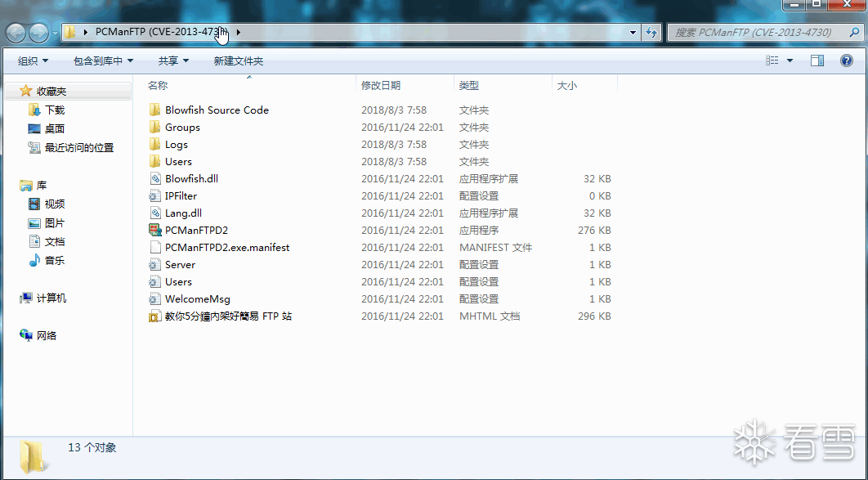The height and width of the screenshot is (480, 868).
Task: Click the 应用程序 type cell of PCManFTPD2
Action: pos(479,230)
